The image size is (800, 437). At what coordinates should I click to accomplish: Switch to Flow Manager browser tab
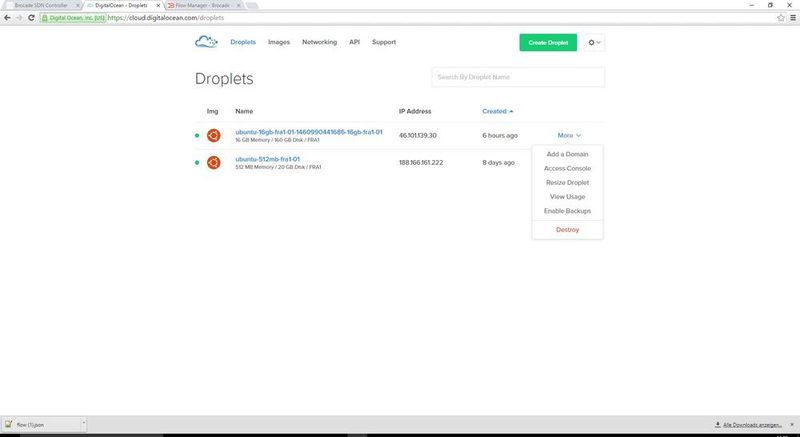click(203, 5)
